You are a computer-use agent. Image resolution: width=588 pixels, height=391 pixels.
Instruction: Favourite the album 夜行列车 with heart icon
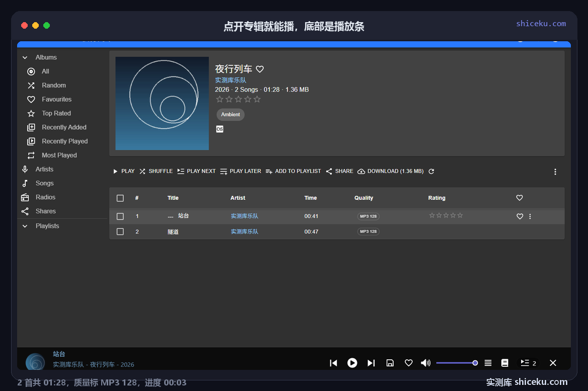260,69
